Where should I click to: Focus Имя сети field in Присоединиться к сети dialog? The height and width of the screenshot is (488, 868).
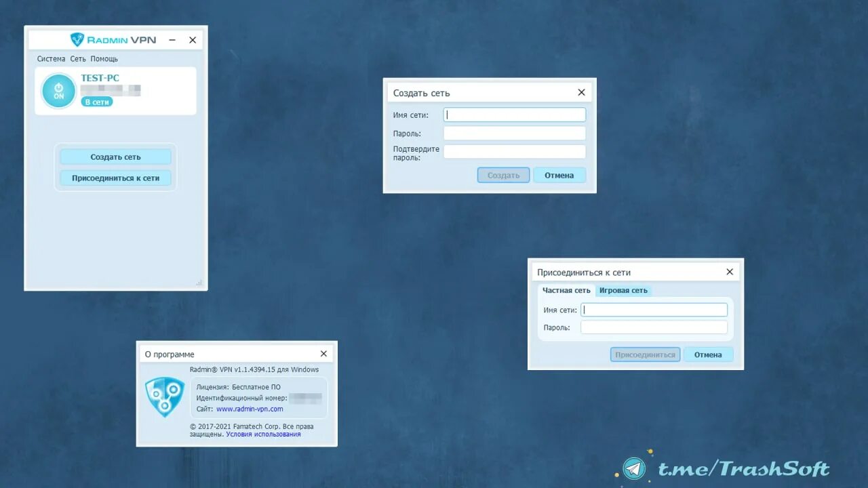coord(654,310)
